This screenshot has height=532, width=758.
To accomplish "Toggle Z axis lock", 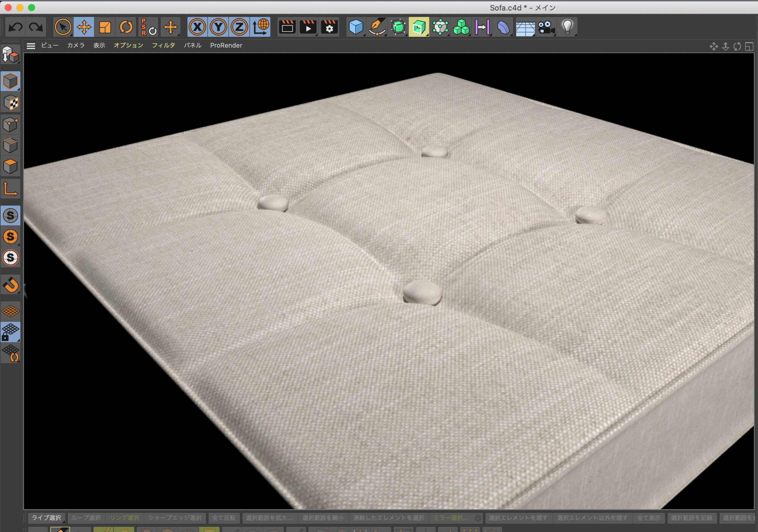I will pos(239,27).
